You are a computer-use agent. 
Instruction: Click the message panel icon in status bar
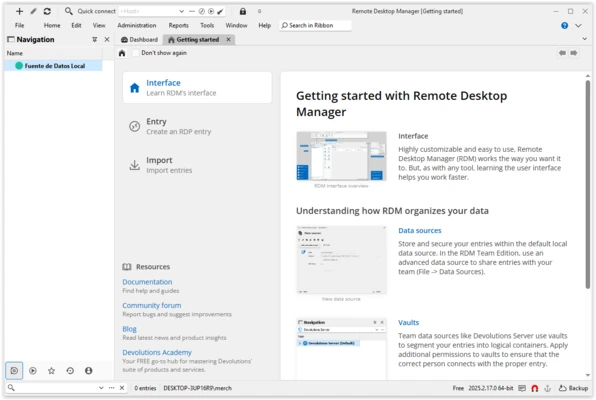(x=522, y=388)
